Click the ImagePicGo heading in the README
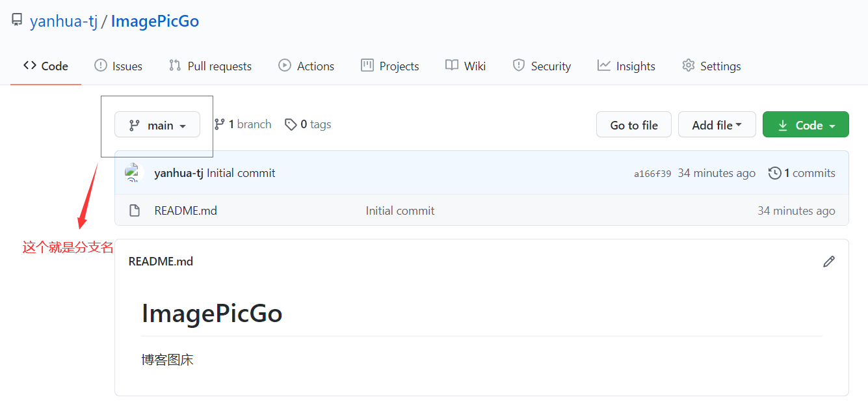This screenshot has height=406, width=868. coord(212,314)
